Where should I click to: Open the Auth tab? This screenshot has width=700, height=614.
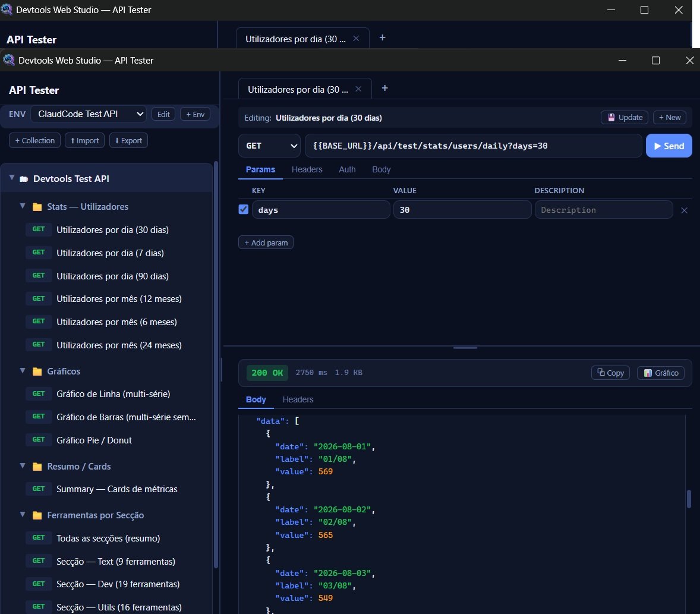pos(347,169)
